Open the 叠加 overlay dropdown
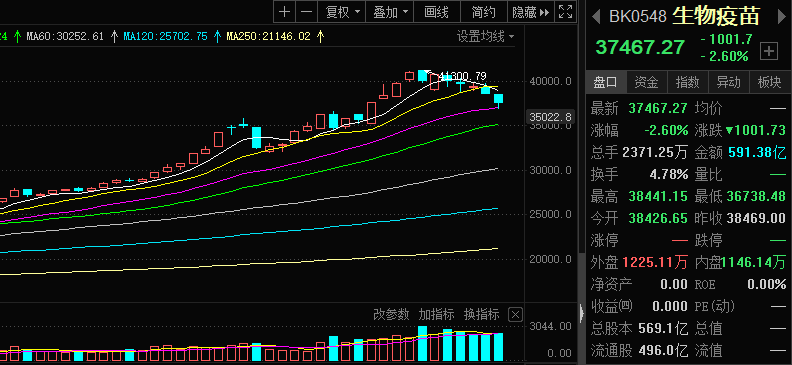 click(390, 12)
